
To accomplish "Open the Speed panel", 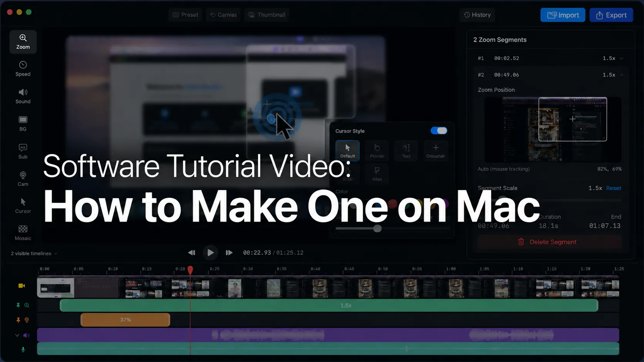I will [x=23, y=69].
